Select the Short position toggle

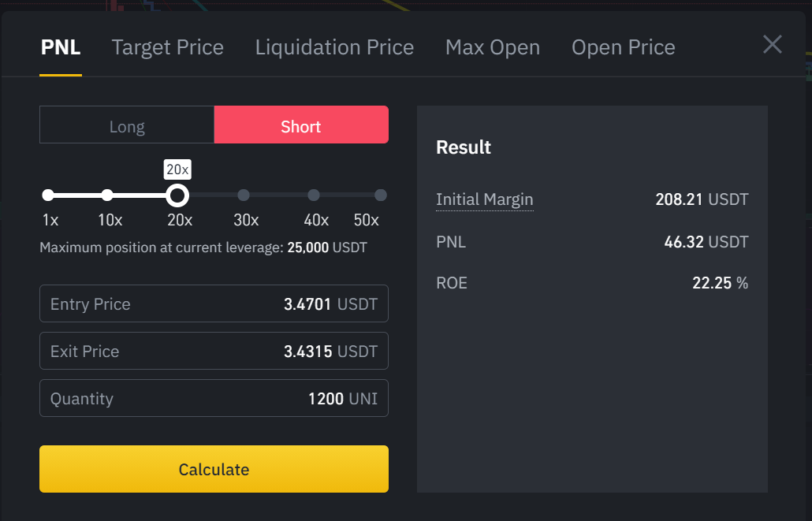point(301,125)
